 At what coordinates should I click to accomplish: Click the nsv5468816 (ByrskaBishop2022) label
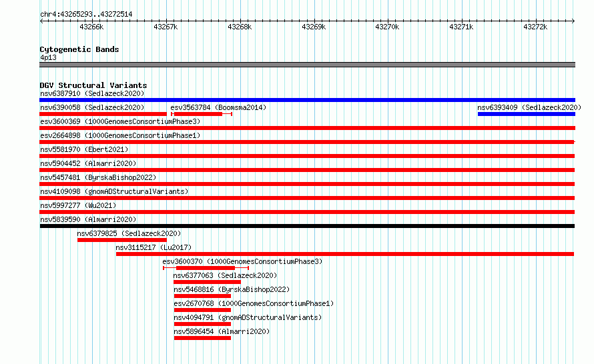pos(232,289)
